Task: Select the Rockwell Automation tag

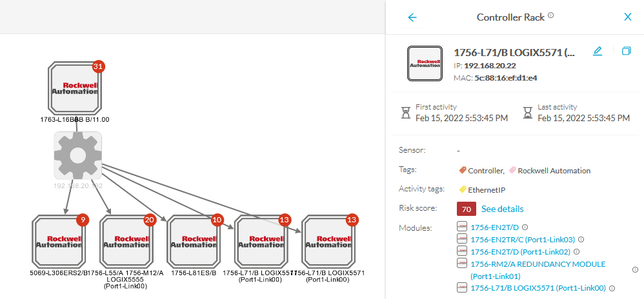Action: click(x=550, y=171)
